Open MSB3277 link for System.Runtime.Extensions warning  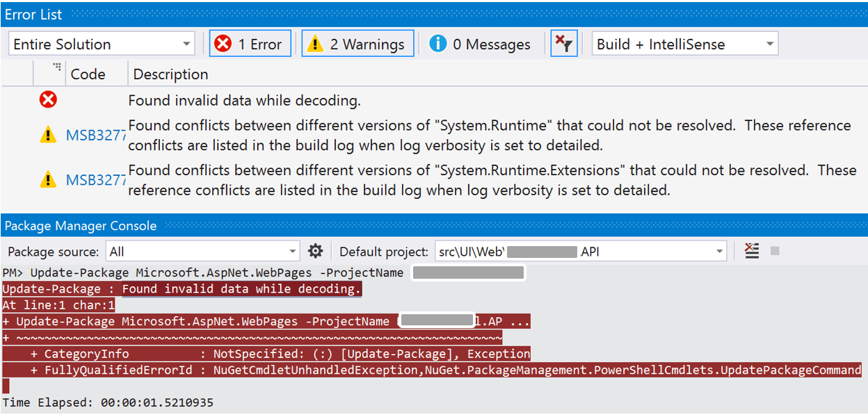pyautogui.click(x=95, y=180)
